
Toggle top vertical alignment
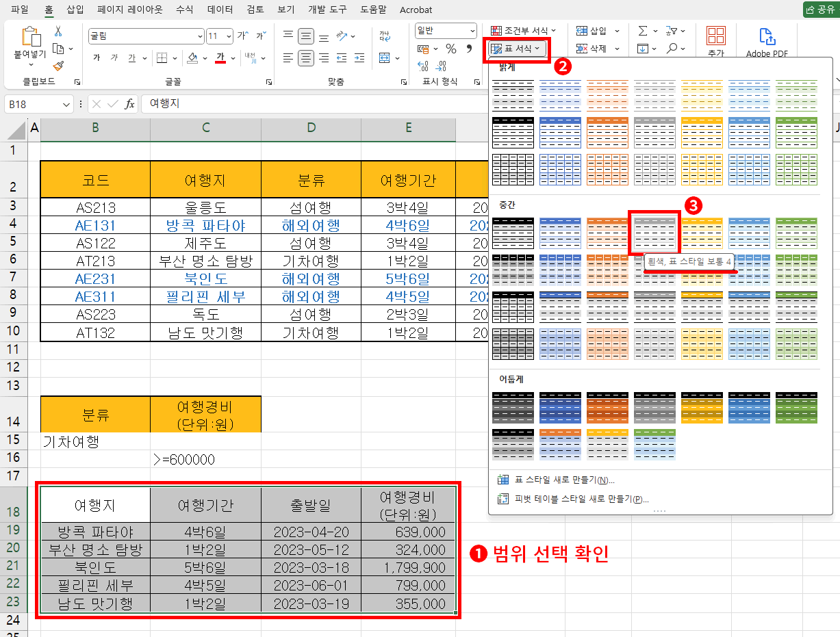tap(288, 36)
